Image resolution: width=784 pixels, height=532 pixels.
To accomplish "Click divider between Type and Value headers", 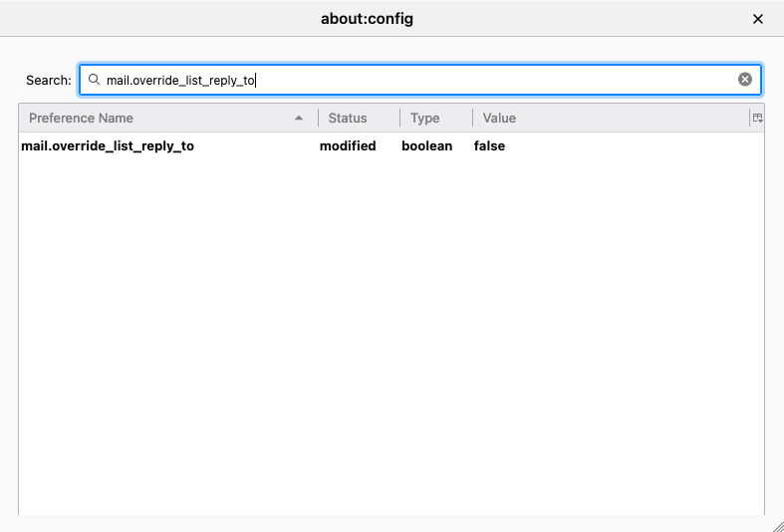I will [x=472, y=118].
